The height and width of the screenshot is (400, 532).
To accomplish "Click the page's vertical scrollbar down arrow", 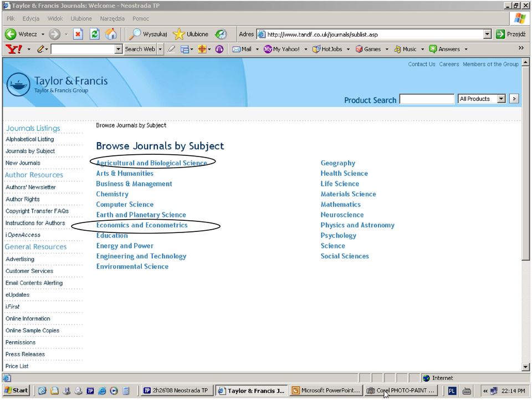I will point(525,367).
